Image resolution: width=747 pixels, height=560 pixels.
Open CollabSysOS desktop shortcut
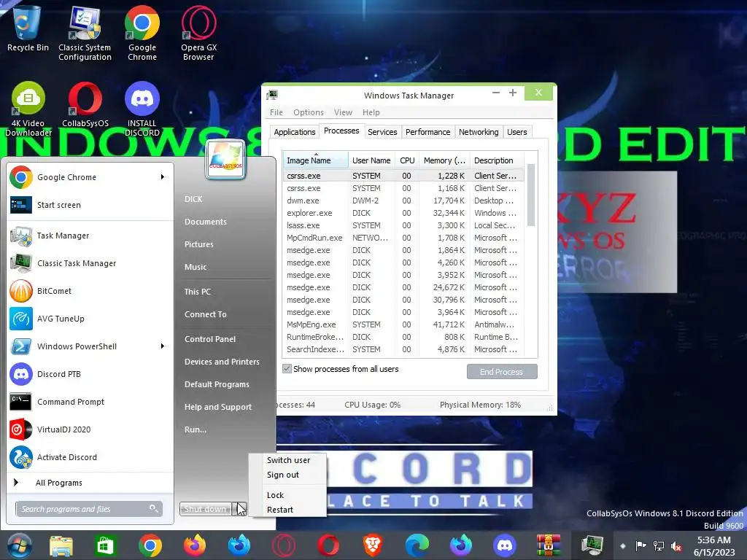pos(85,104)
